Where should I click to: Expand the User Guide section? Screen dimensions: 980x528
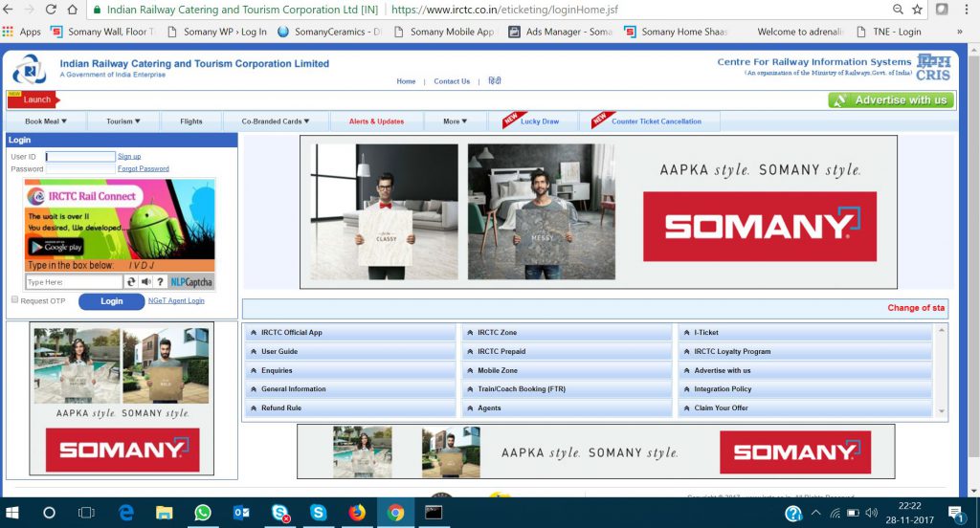pyautogui.click(x=351, y=351)
